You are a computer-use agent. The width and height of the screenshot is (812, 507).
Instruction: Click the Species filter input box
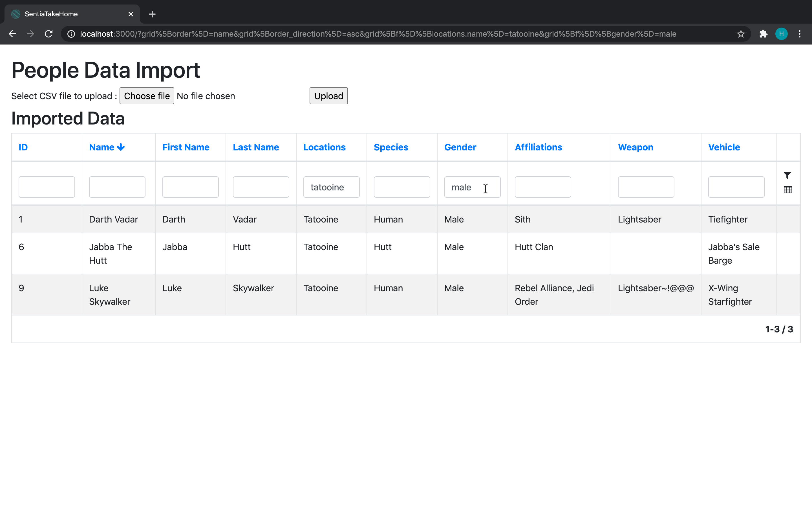pyautogui.click(x=402, y=187)
